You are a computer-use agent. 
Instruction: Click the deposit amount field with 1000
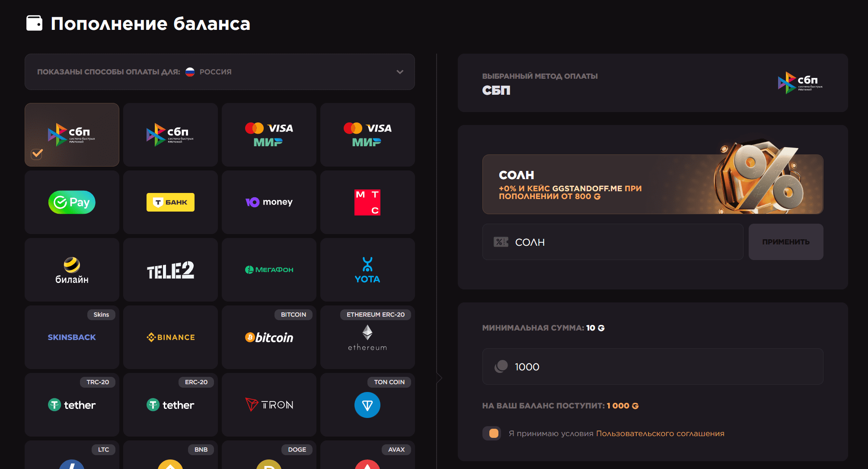coord(653,366)
